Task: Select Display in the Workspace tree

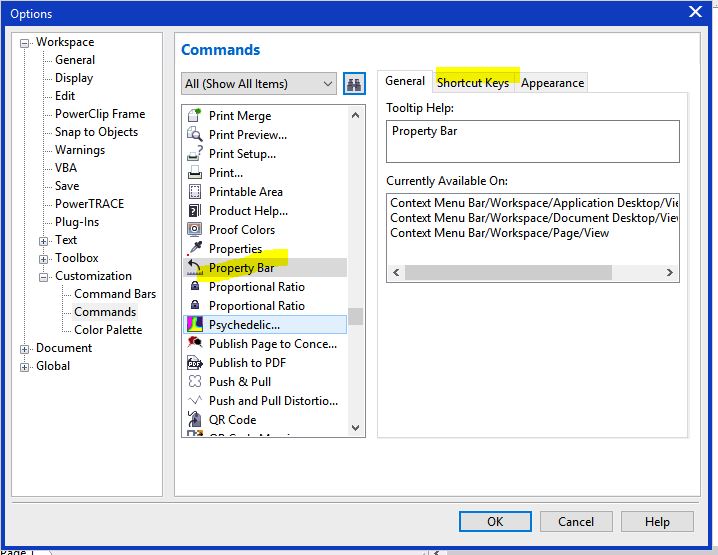Action: 74,78
